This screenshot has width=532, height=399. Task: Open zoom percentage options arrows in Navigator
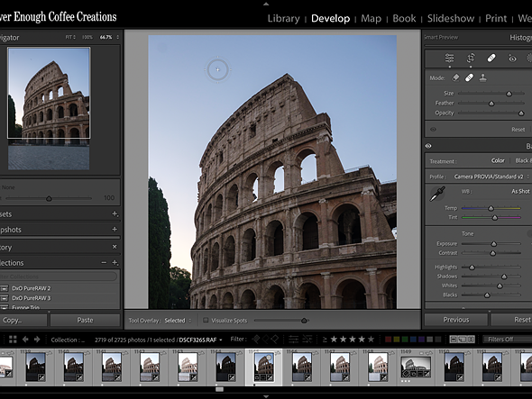tap(118, 37)
